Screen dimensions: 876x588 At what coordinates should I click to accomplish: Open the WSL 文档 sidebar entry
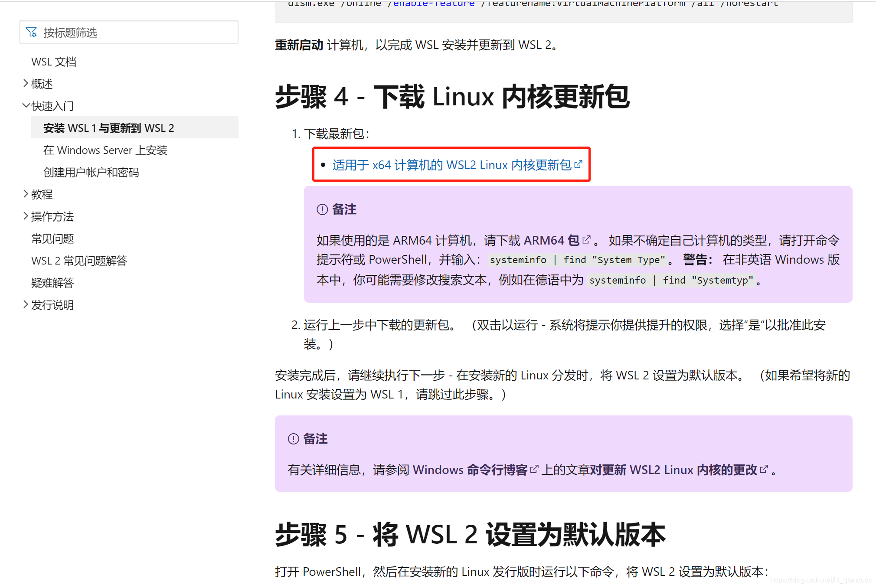click(x=54, y=62)
